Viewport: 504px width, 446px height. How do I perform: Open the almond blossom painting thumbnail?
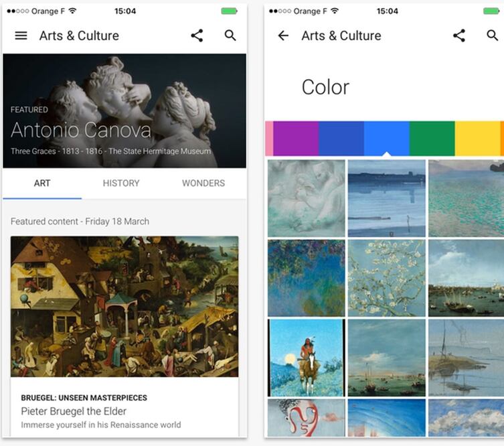pyautogui.click(x=386, y=277)
